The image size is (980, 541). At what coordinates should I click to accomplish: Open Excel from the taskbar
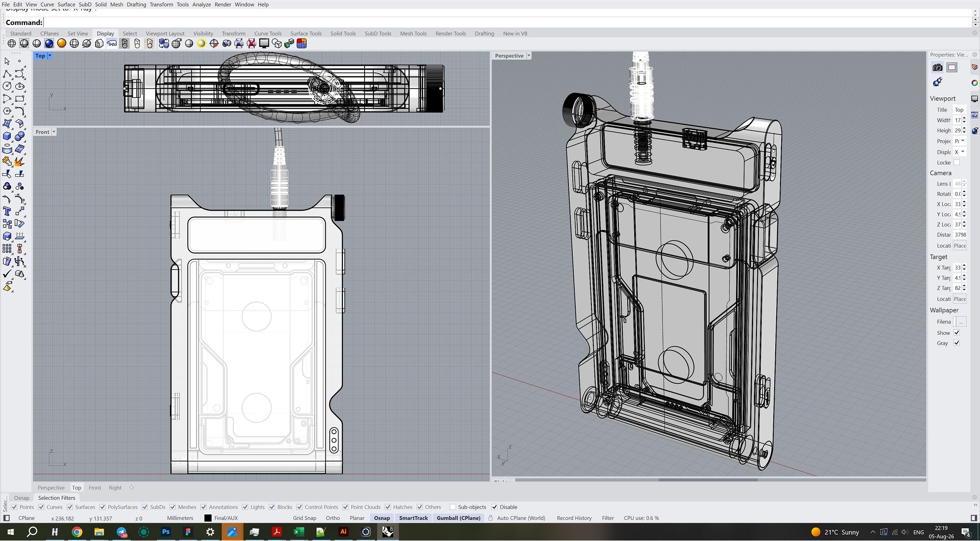click(299, 532)
